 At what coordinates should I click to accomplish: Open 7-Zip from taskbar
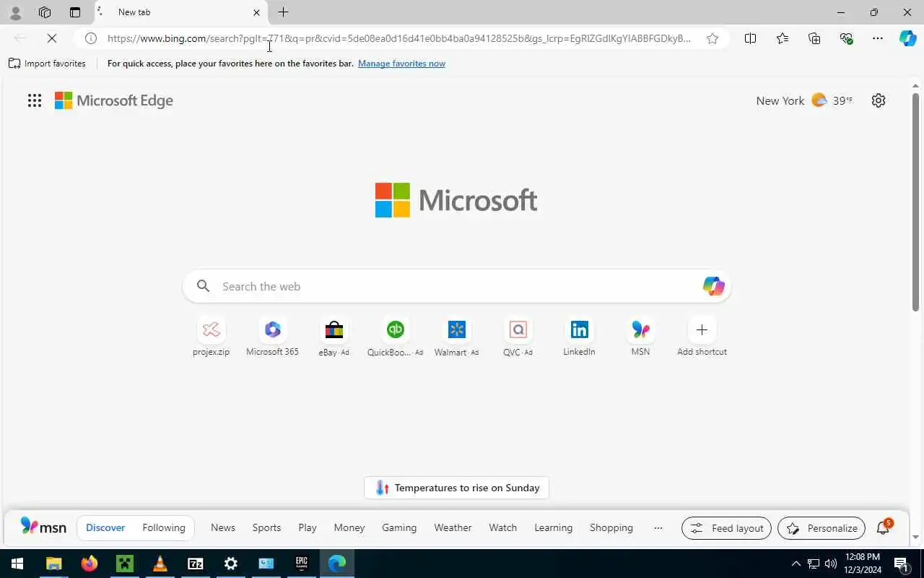(196, 564)
